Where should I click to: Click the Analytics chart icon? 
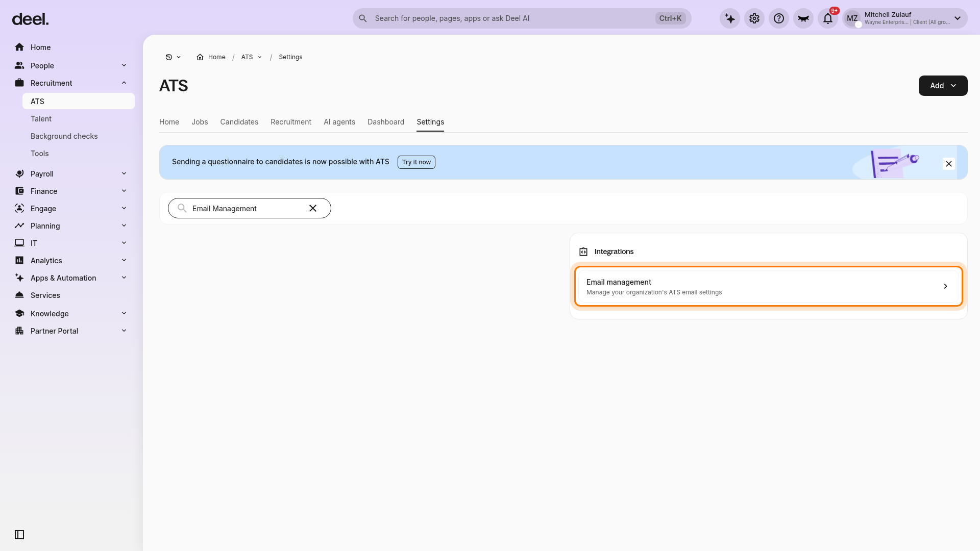pyautogui.click(x=19, y=261)
